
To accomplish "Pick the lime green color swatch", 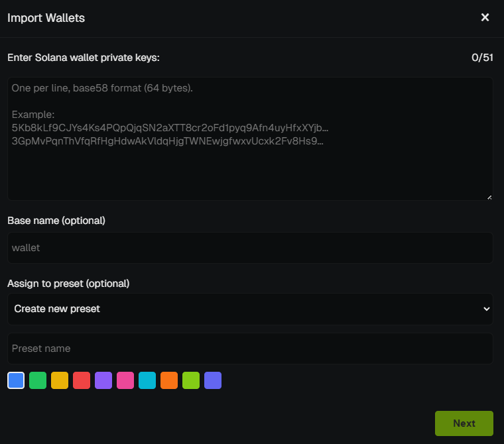I will point(191,380).
